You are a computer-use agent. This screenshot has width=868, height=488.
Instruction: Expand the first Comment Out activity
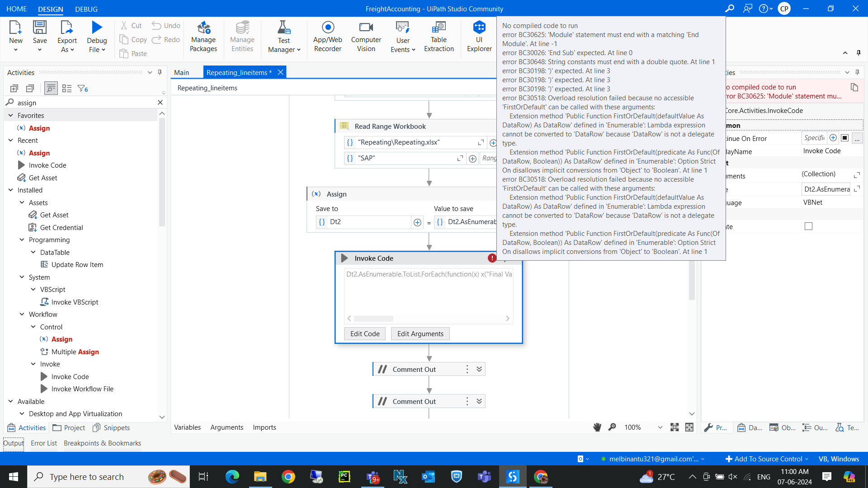click(x=479, y=369)
